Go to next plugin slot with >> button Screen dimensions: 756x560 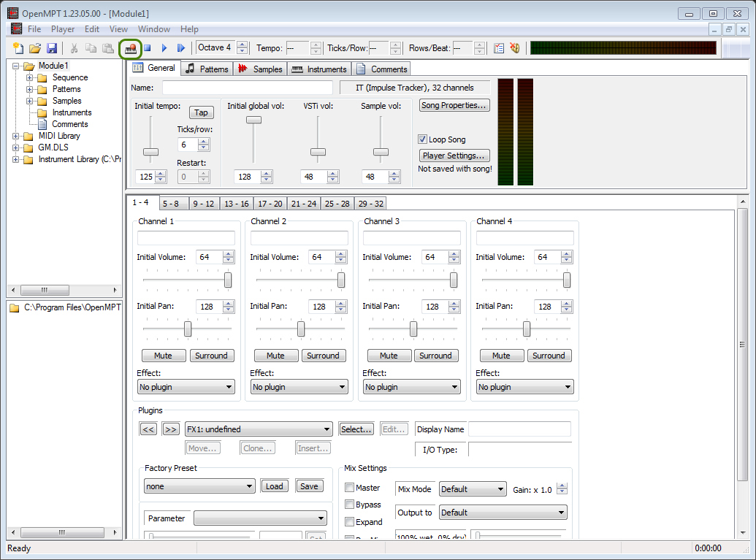[171, 429]
